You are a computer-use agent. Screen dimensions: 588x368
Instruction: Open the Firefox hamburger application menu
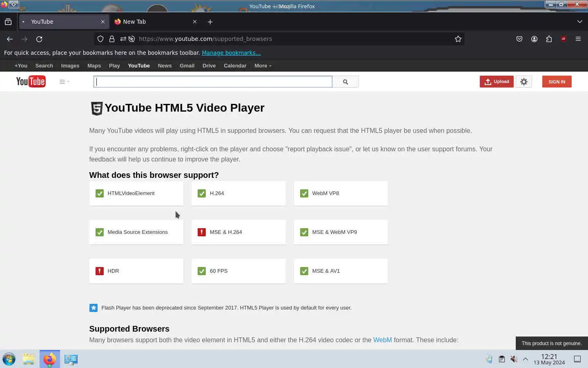[x=578, y=39]
